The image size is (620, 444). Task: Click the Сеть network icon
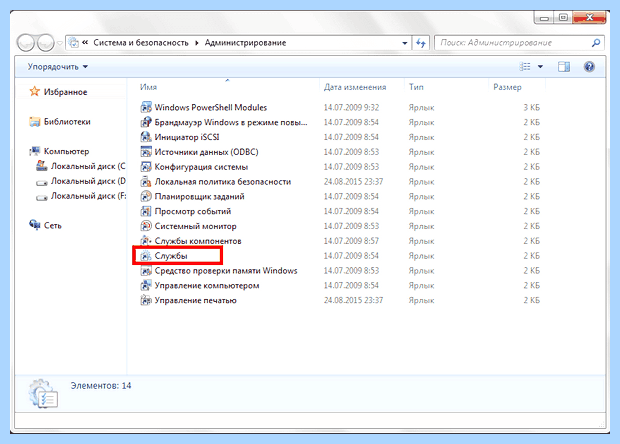(35, 225)
